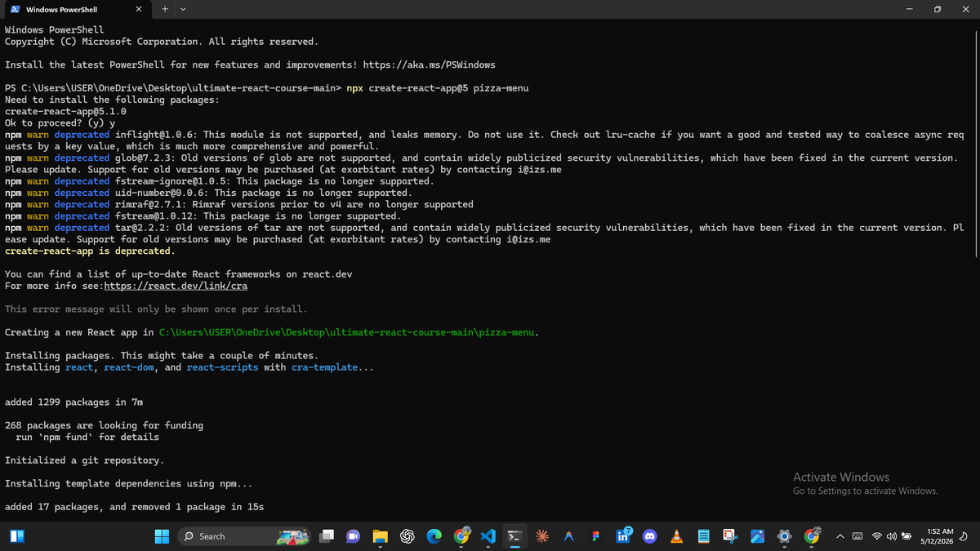
Task: Open the Chrome icon beside Edge
Action: tap(461, 536)
